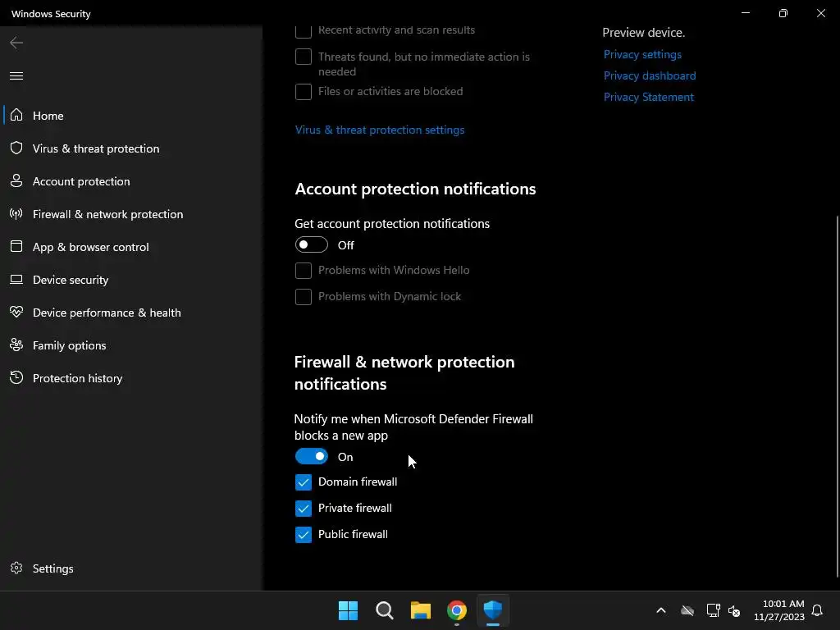Check Problems with Dynamic lock
The width and height of the screenshot is (840, 630).
[304, 296]
